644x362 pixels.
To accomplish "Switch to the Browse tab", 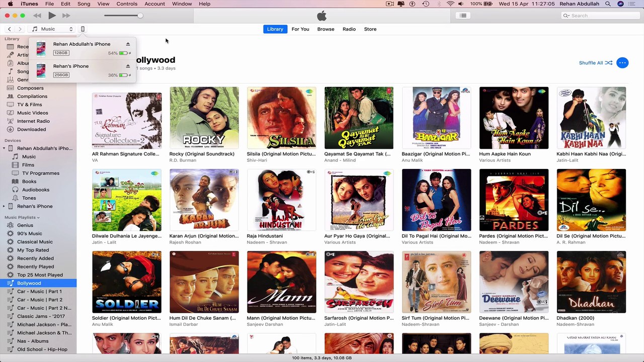I will click(x=326, y=29).
